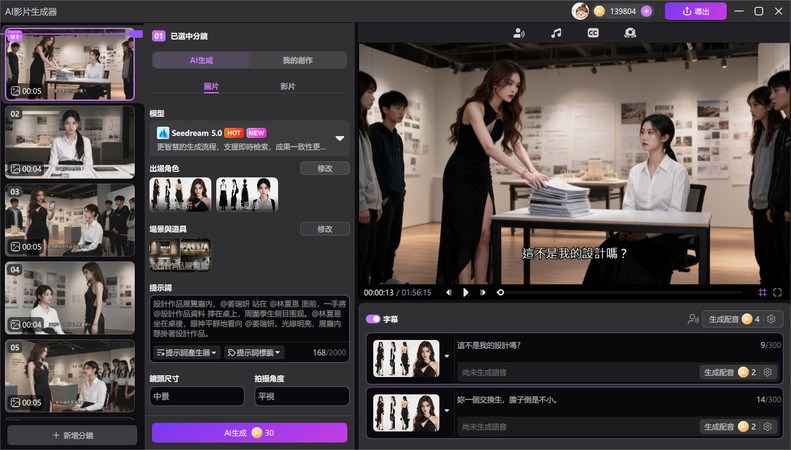Click image icon on scene 02 thumbnail
The image size is (791, 450).
(x=16, y=169)
